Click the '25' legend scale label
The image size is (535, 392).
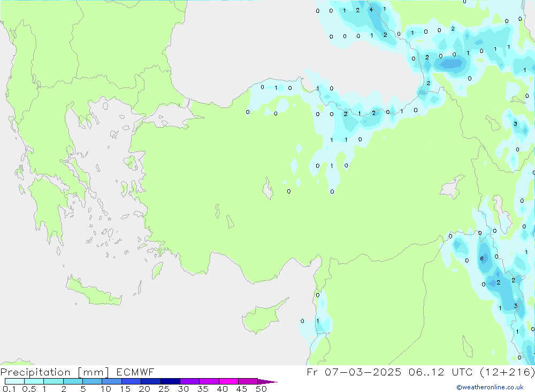[164, 389]
